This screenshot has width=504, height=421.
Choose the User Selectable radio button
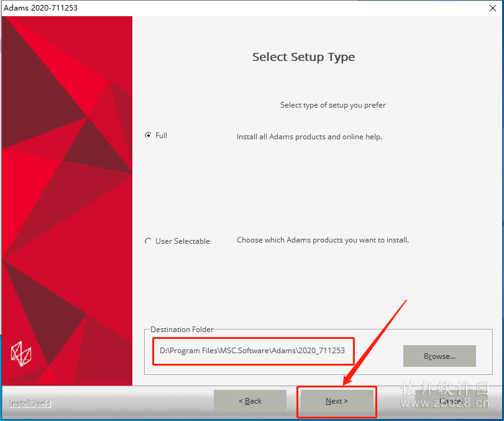point(148,241)
